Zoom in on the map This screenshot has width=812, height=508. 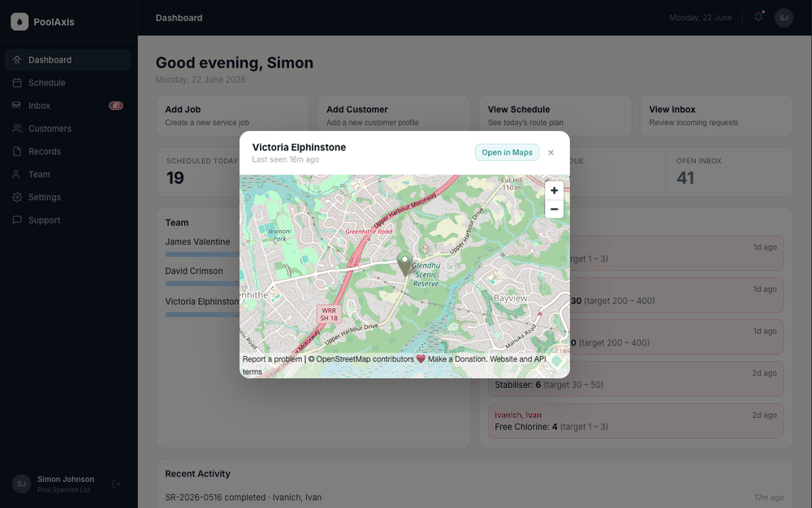tap(554, 190)
